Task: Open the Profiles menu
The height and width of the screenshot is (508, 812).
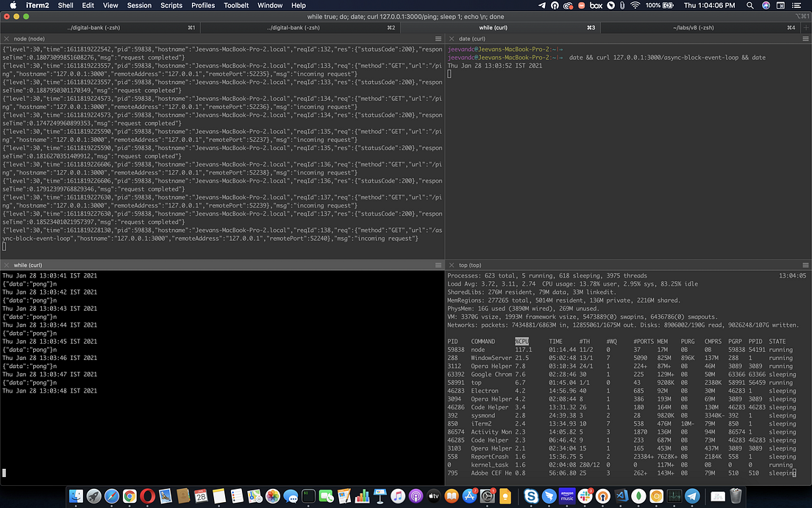Action: [202, 5]
